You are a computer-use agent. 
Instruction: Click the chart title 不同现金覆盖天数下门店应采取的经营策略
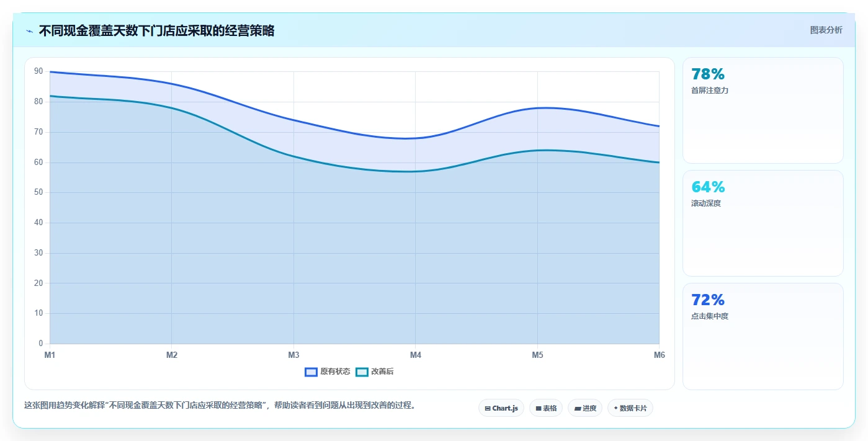coord(156,30)
